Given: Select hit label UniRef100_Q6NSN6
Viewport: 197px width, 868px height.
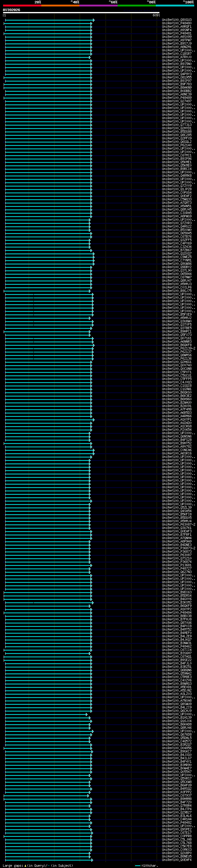Looking at the screenshot, I should [177, 437].
